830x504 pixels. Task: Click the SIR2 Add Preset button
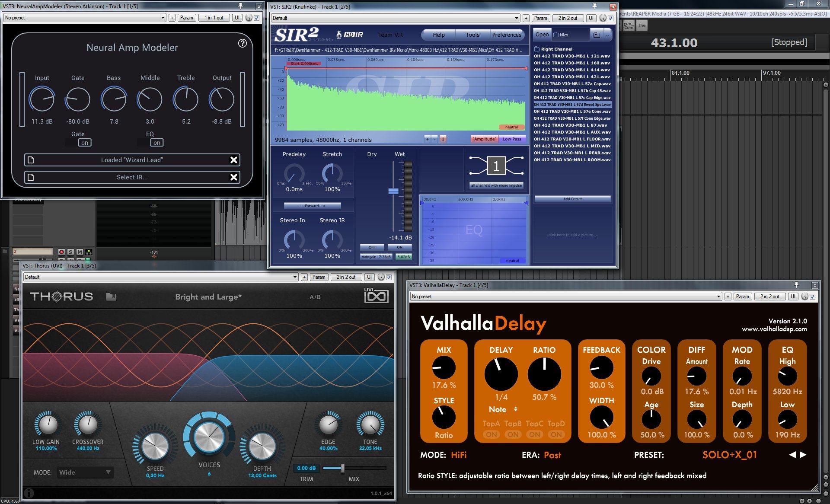[x=572, y=199]
